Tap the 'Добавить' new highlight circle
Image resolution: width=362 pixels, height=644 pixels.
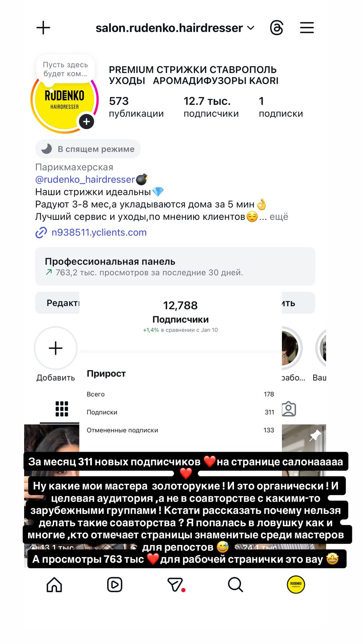(56, 348)
